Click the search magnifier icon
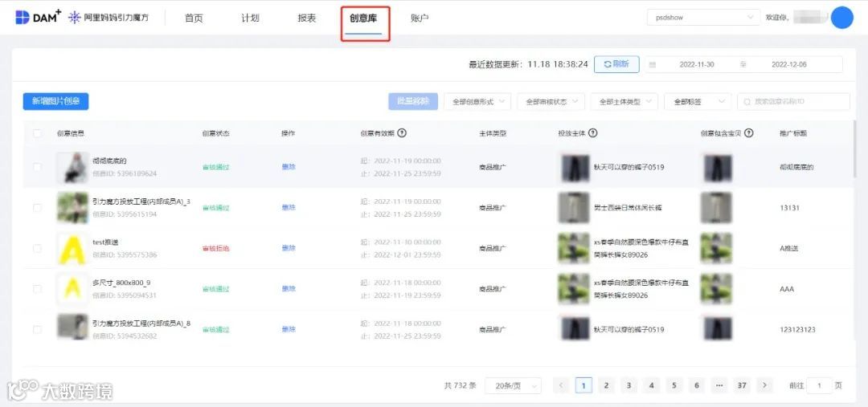868x407 pixels. (x=747, y=102)
